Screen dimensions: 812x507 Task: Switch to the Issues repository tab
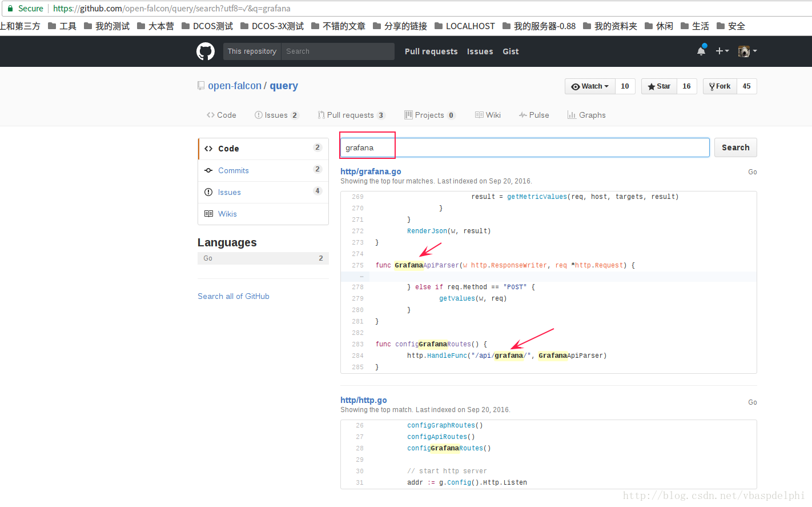click(x=277, y=115)
